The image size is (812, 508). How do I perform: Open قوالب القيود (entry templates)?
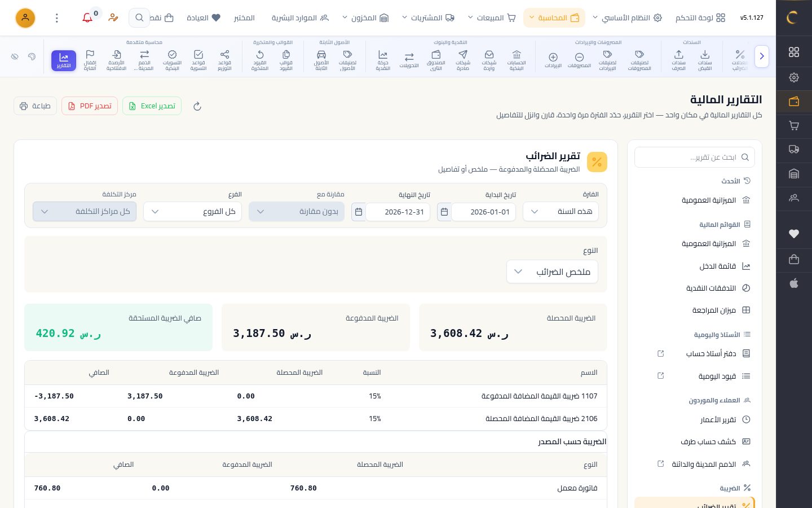coord(286,60)
